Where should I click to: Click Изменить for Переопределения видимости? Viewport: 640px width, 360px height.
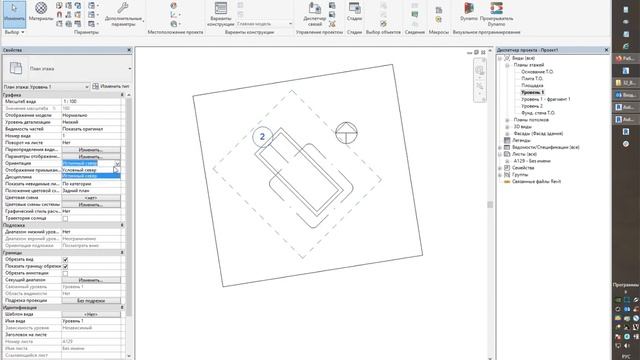(91, 150)
